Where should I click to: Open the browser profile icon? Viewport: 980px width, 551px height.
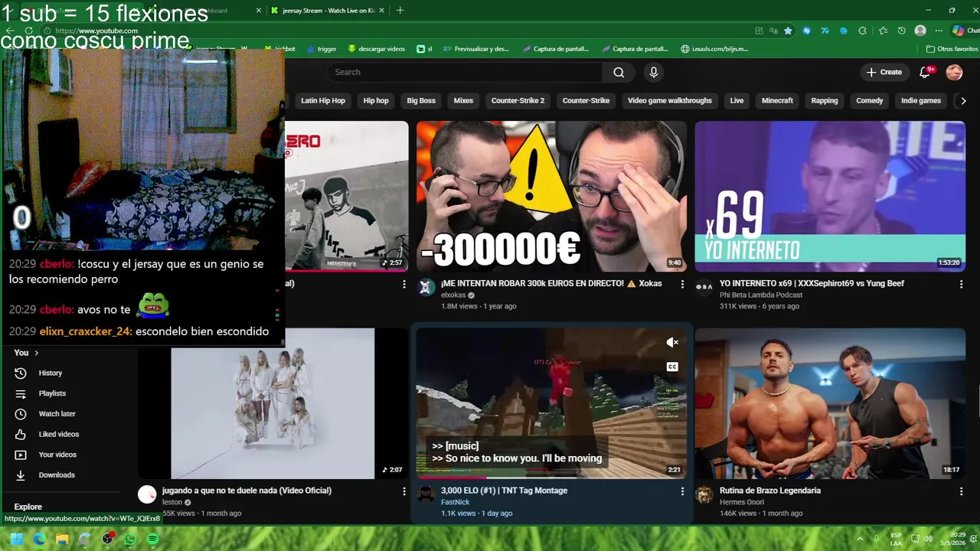[x=920, y=31]
